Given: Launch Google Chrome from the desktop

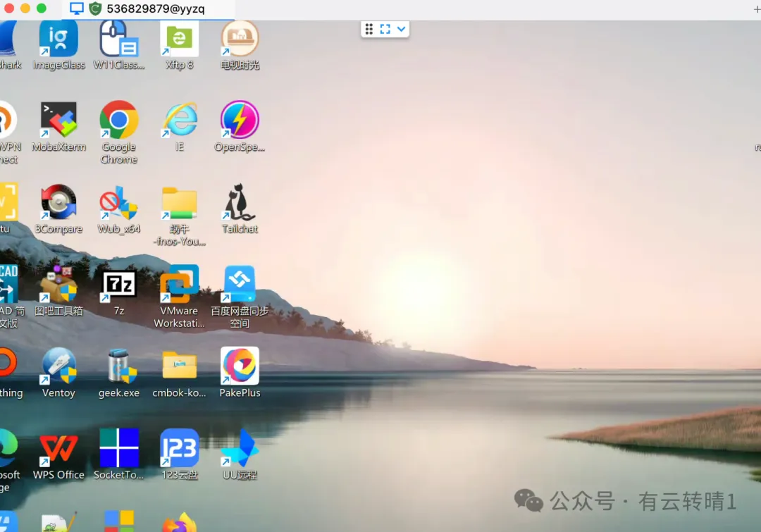Looking at the screenshot, I should click(x=118, y=120).
